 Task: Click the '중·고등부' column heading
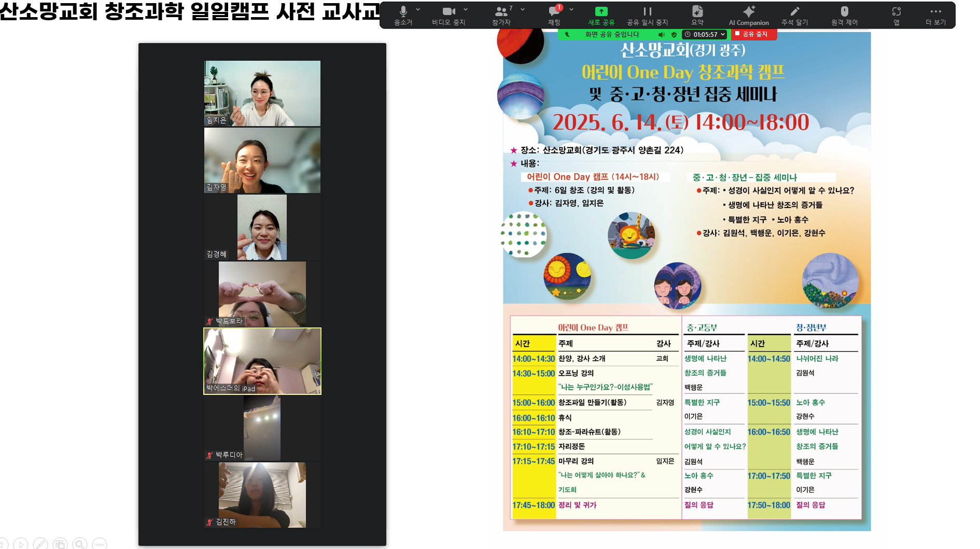pos(702,327)
